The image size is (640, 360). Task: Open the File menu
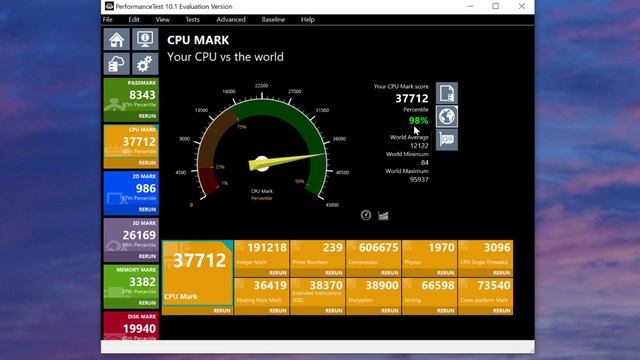coord(107,20)
